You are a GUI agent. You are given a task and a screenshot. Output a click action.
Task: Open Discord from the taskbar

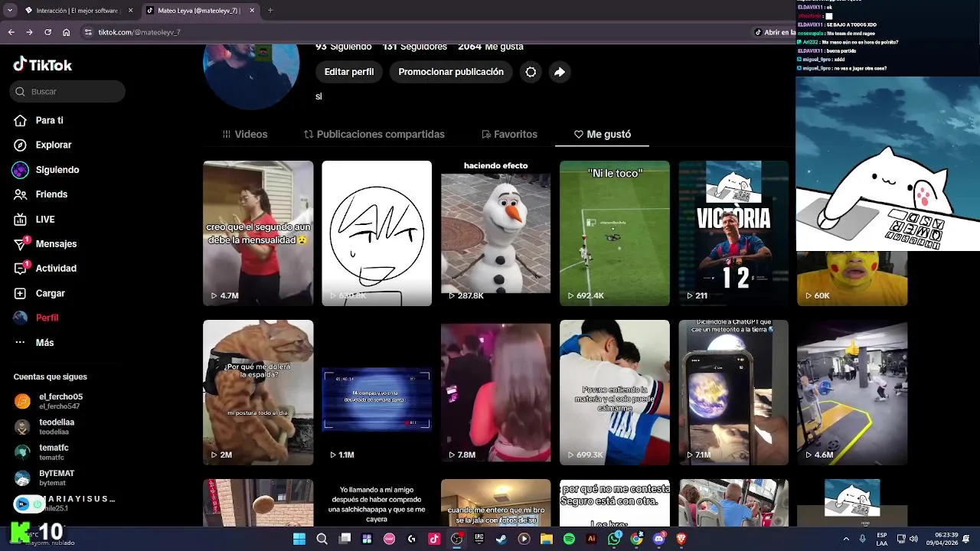pos(659,539)
